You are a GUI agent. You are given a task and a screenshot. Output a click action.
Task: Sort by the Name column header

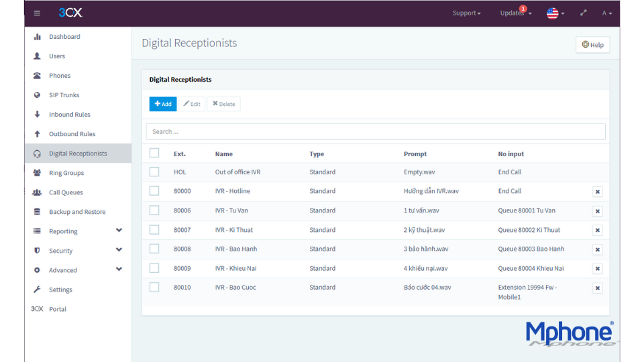(224, 154)
